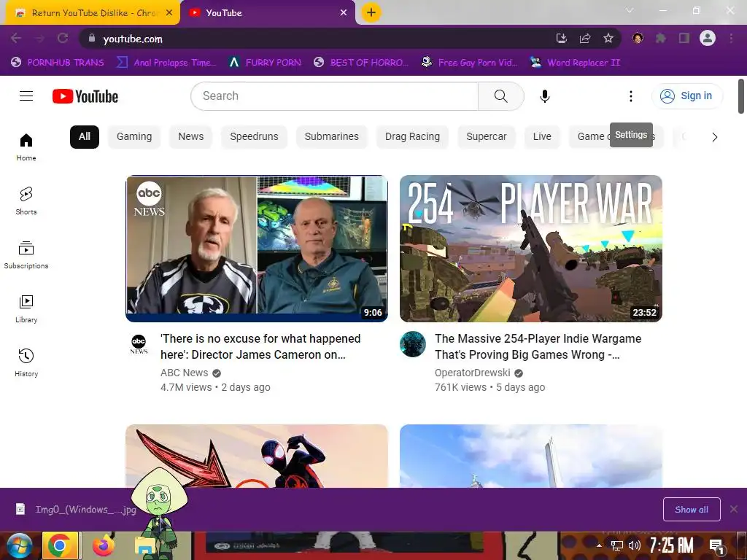Open ABC News channel name link
The height and width of the screenshot is (560, 747).
pos(185,373)
